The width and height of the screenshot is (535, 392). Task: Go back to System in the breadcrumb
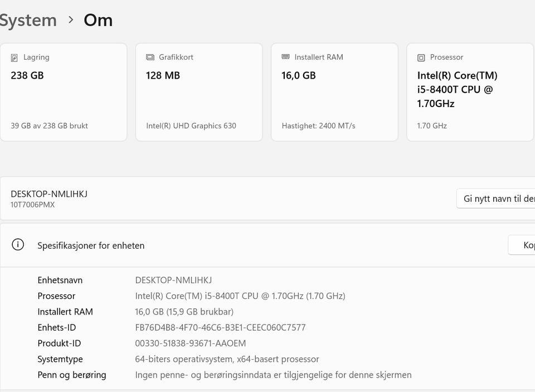(28, 20)
